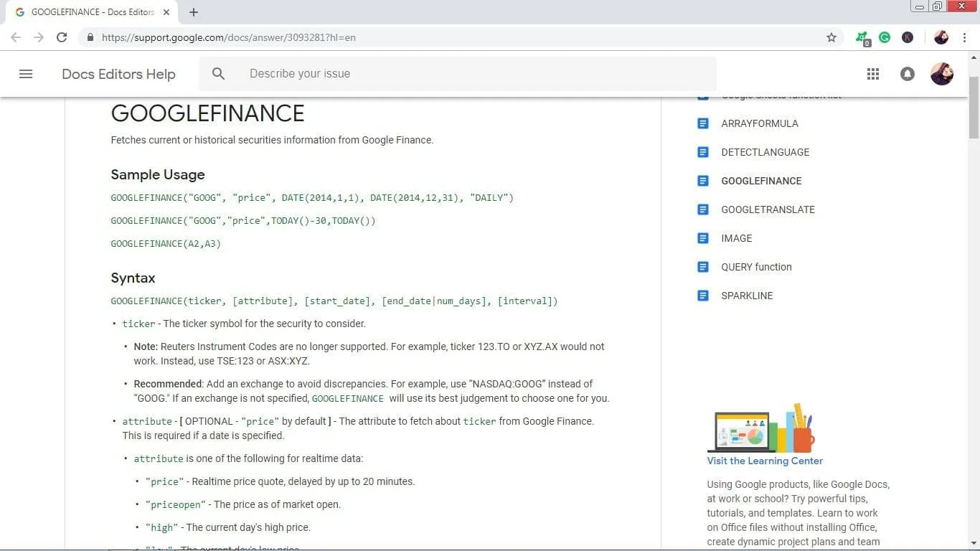The height and width of the screenshot is (551, 980).
Task: View site info via padlock icon
Action: pos(90,37)
